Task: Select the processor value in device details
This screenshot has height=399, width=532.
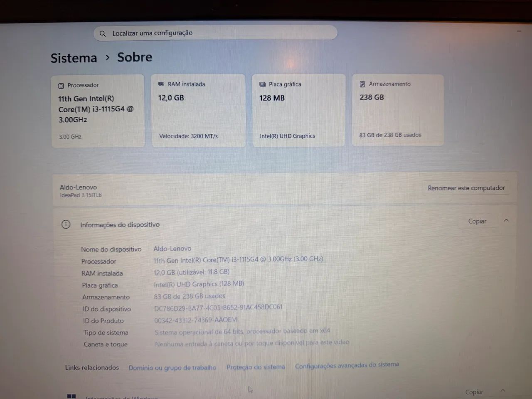Action: (x=238, y=259)
